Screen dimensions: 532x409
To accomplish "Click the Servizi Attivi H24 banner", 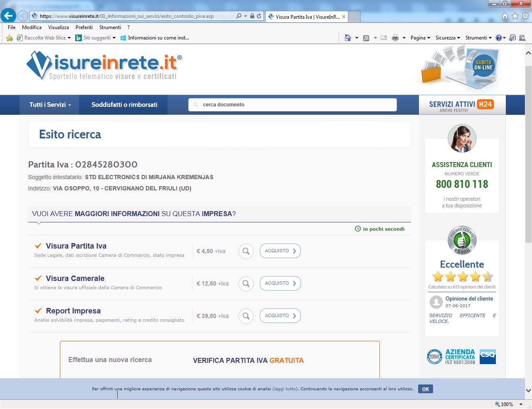I will point(462,105).
